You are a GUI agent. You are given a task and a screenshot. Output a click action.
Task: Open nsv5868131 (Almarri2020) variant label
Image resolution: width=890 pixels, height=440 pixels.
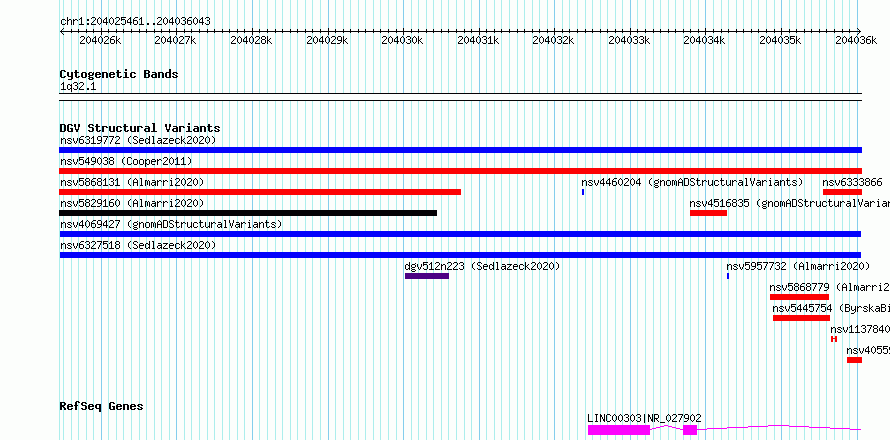[x=132, y=182]
